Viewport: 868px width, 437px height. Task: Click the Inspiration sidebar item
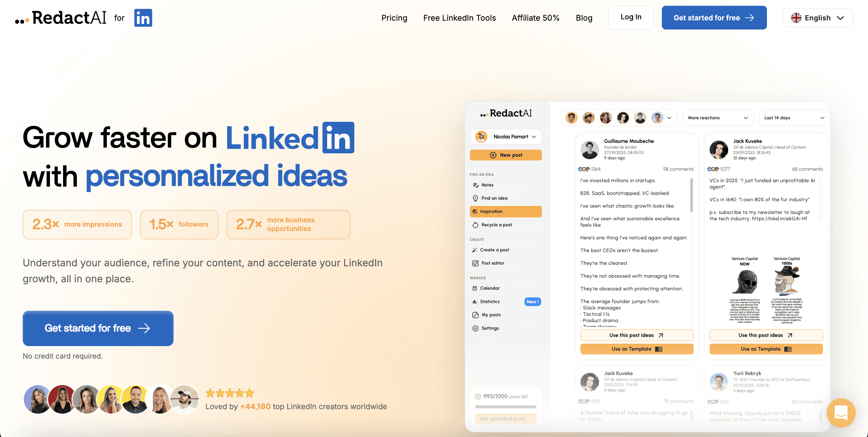pos(506,211)
